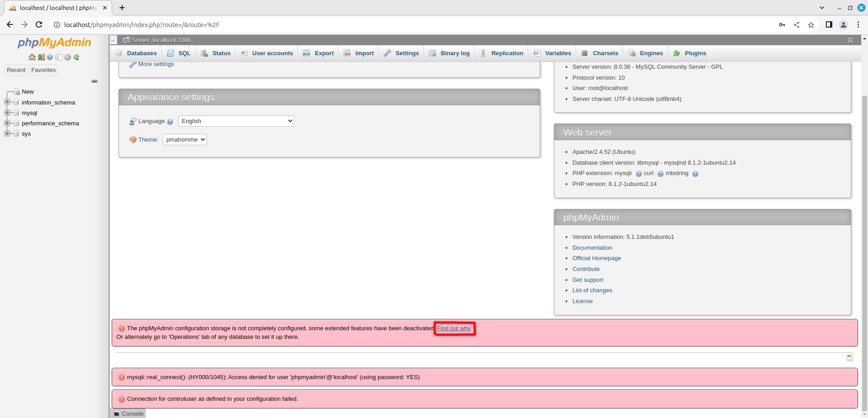This screenshot has width=868, height=418.
Task: Collapse navigation panel arrow button
Action: (113, 40)
